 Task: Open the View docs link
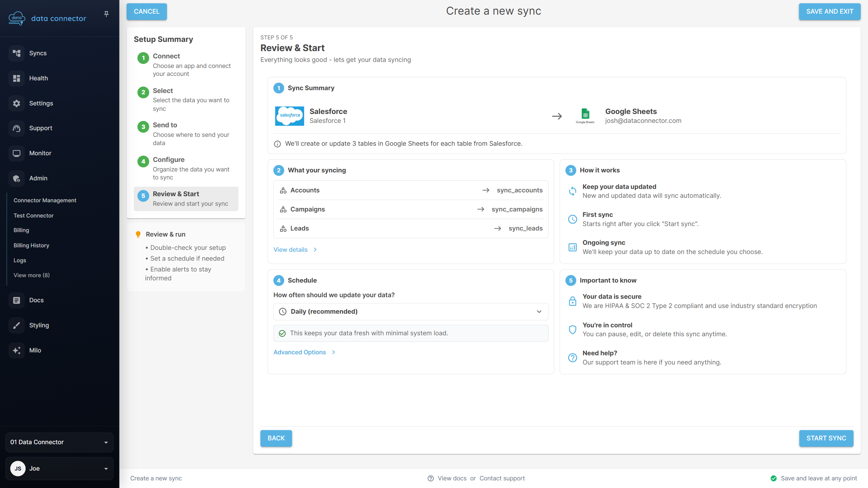(452, 478)
